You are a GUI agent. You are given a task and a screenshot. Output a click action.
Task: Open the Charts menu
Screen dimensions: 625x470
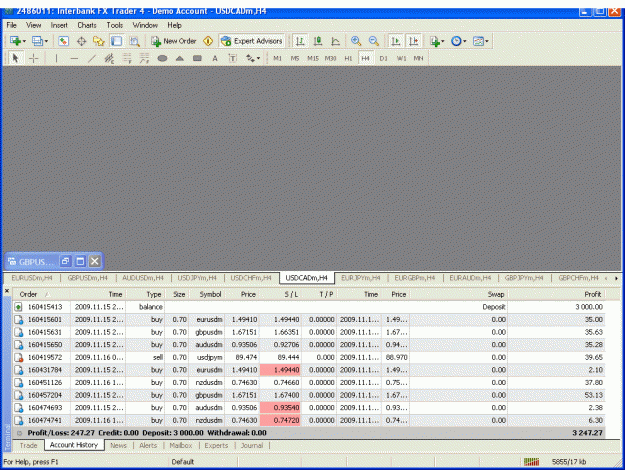click(x=86, y=25)
